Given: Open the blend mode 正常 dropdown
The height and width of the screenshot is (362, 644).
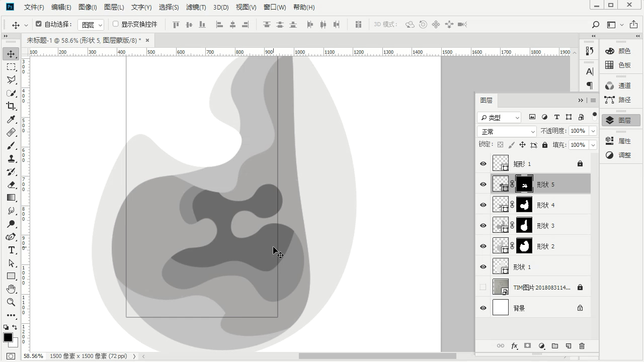Looking at the screenshot, I should coord(507,132).
